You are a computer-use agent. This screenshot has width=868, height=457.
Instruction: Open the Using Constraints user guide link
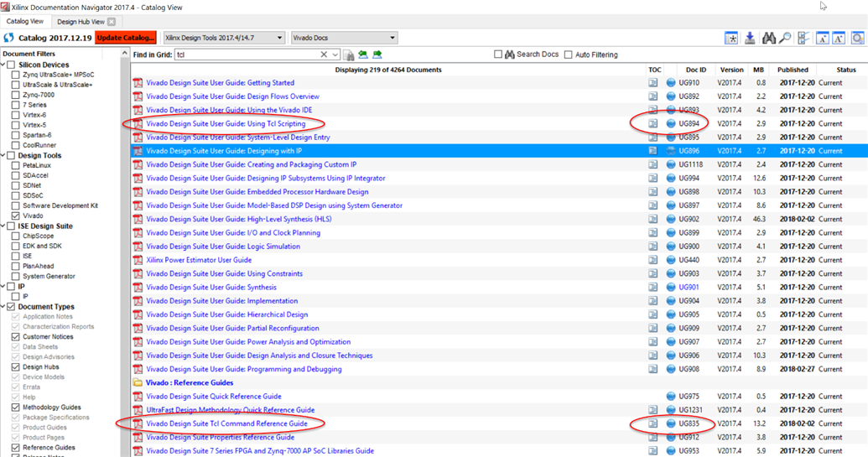click(224, 274)
